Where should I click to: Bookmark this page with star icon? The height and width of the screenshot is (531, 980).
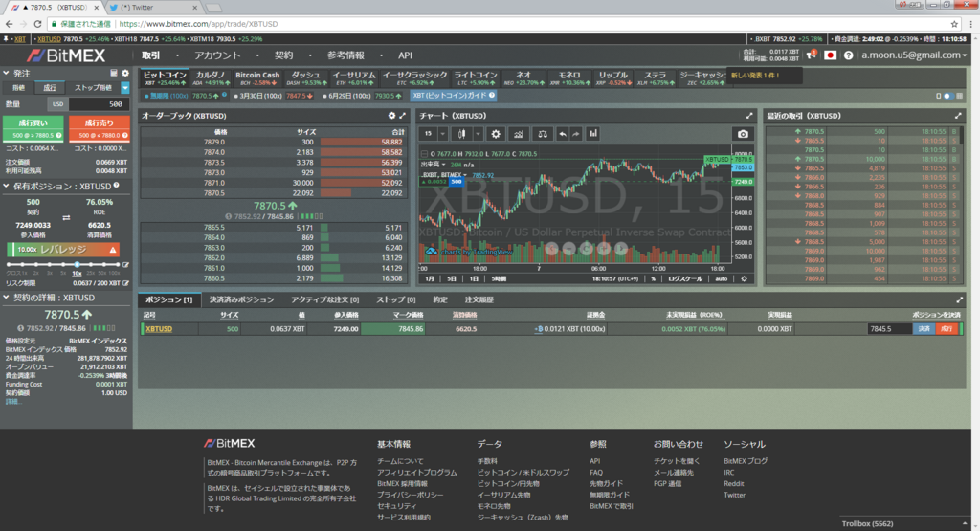point(954,24)
